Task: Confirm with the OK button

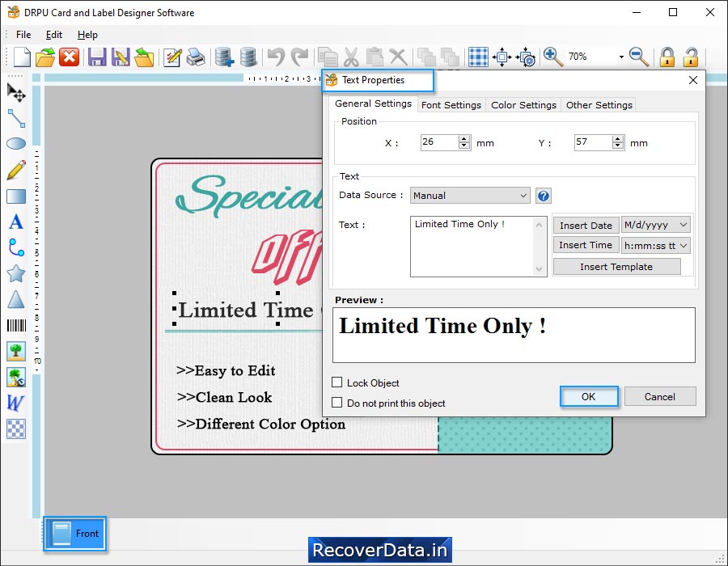Action: tap(589, 397)
